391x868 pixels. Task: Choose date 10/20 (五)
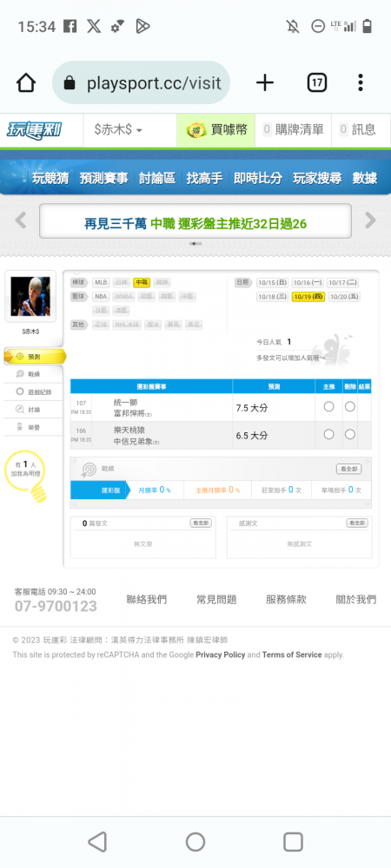(344, 297)
